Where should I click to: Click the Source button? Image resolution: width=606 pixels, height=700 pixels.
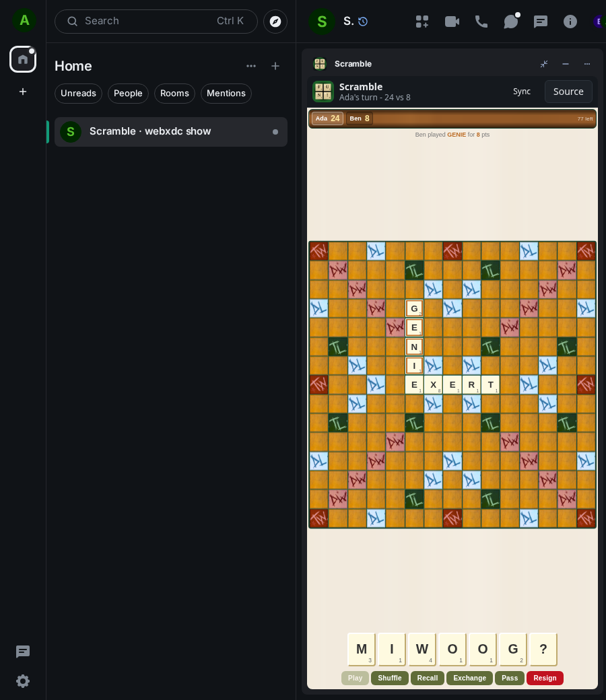(x=568, y=92)
